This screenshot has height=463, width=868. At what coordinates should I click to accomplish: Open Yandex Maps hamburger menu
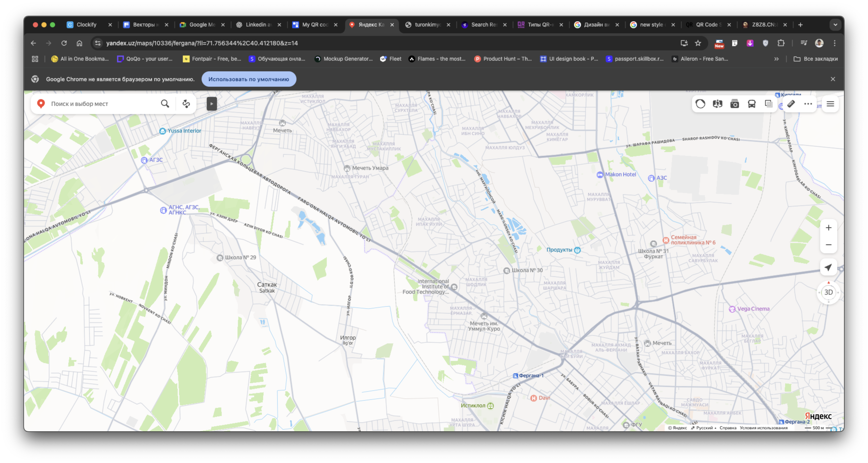830,104
